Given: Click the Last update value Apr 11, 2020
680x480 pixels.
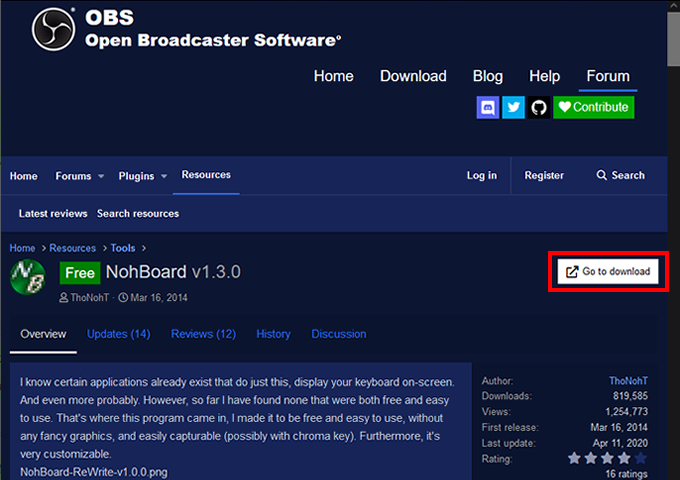Looking at the screenshot, I should (x=620, y=443).
